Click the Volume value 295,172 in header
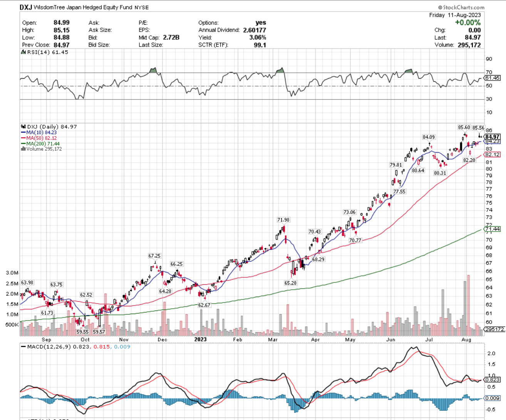The height and width of the screenshot is (420, 506). (469, 45)
